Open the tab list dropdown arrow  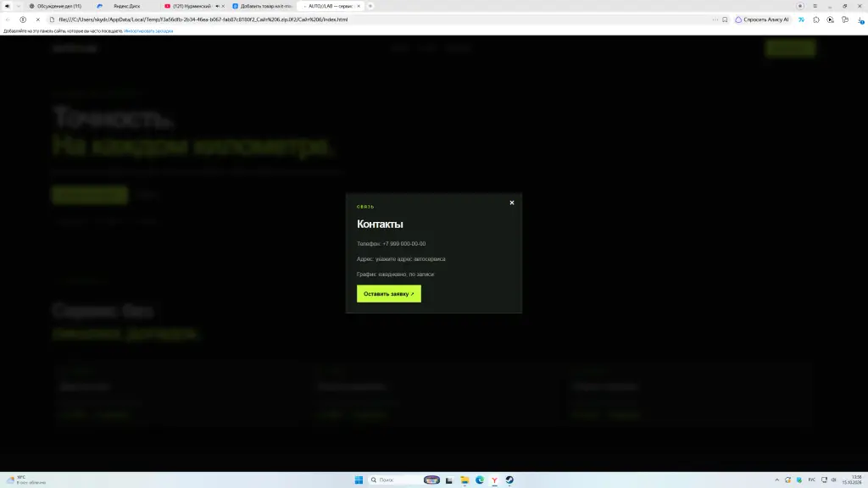coord(19,6)
